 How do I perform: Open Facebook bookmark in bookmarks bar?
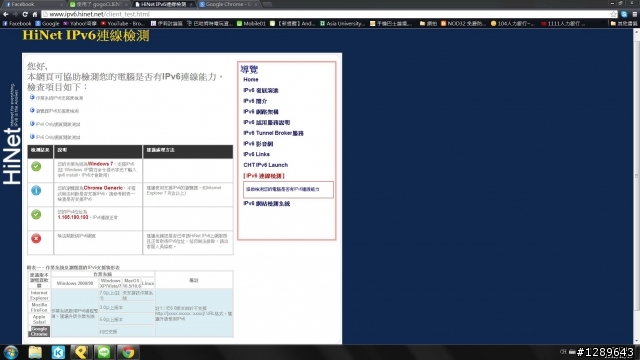click(x=17, y=24)
